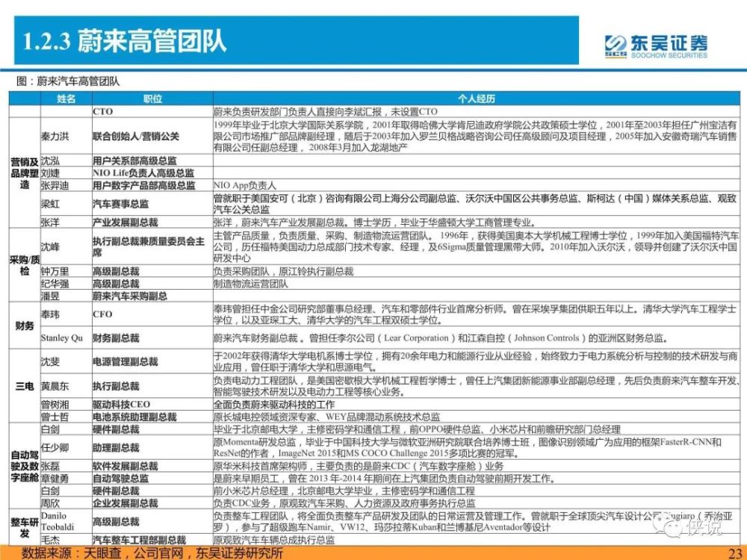Click the Soochow Securities logo icon
The image size is (747, 560).
[x=616, y=46]
